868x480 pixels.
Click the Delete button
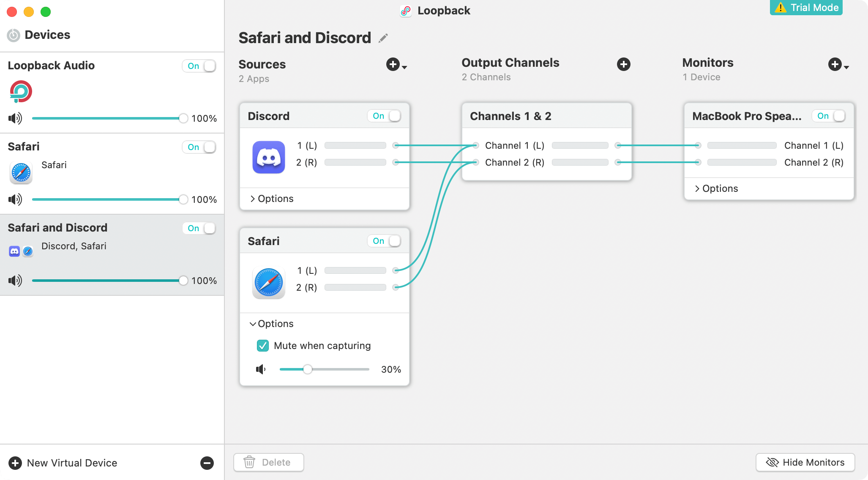269,462
